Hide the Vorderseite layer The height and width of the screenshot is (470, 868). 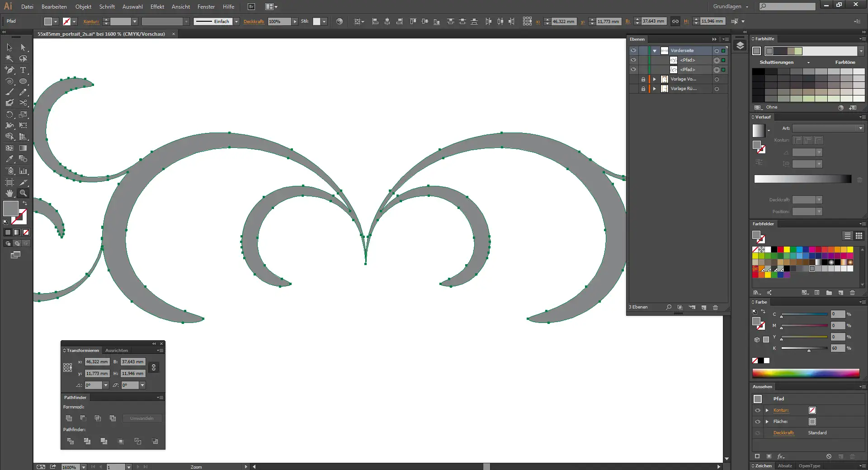pyautogui.click(x=633, y=50)
